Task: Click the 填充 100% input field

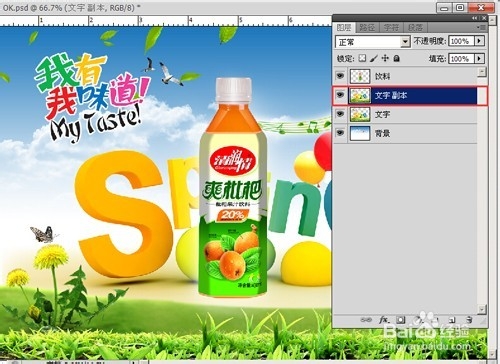Action: point(462,59)
